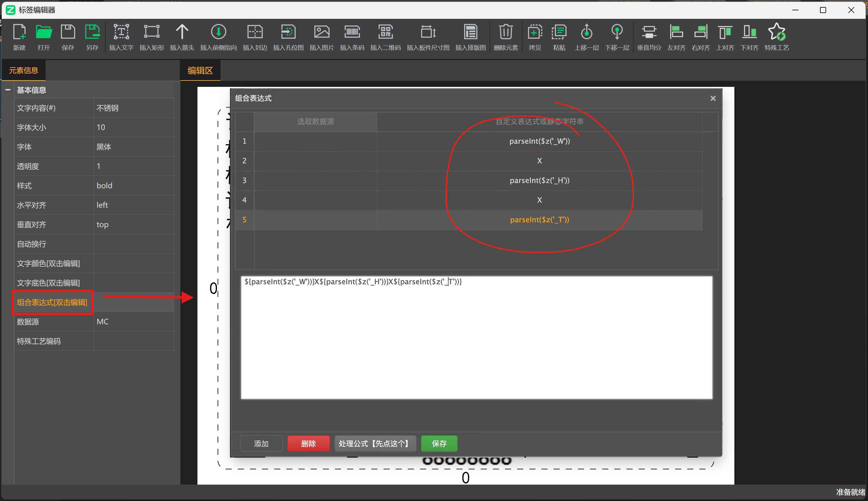Click the 添加 button in dialog
This screenshot has height=501, width=868.
(261, 444)
